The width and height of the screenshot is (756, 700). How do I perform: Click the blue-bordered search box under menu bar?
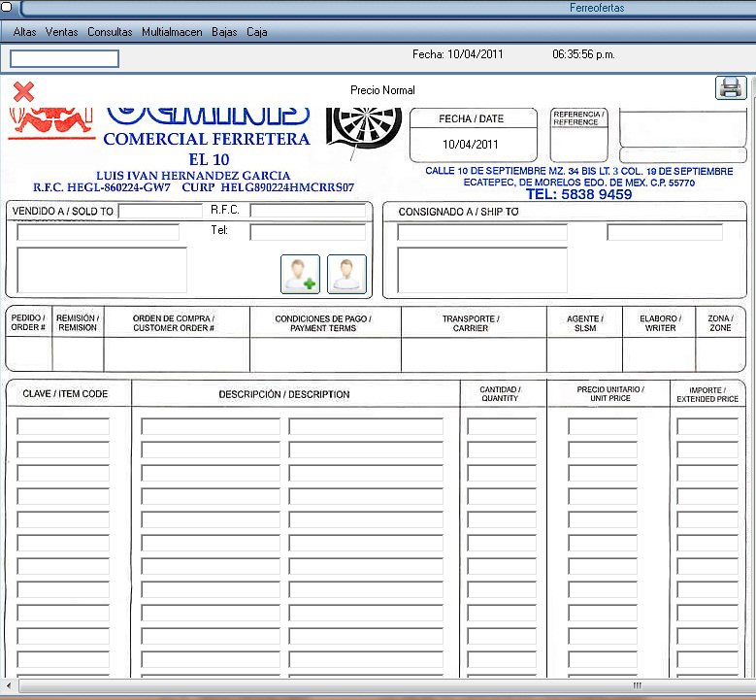(x=64, y=59)
